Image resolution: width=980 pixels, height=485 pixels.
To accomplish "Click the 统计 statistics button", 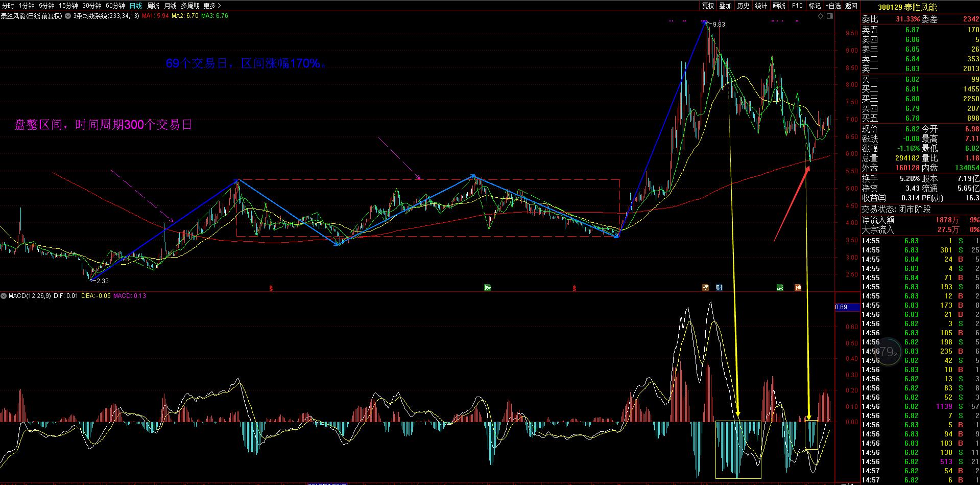I will pyautogui.click(x=761, y=6).
